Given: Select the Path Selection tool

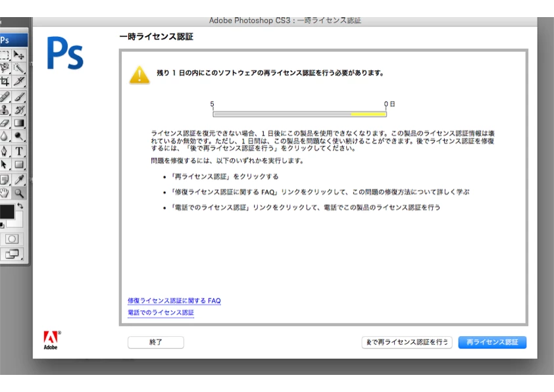Looking at the screenshot, I should tap(5, 164).
